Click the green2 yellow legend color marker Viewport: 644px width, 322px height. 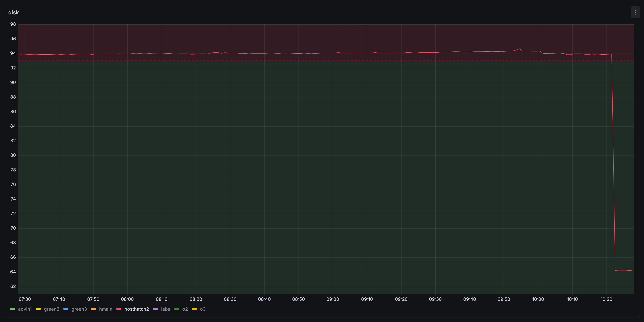[38, 309]
